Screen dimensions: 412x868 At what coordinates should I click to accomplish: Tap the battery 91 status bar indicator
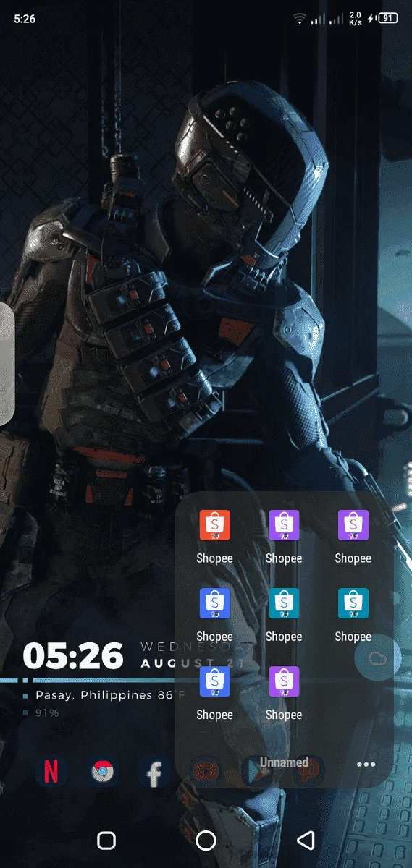coord(387,19)
